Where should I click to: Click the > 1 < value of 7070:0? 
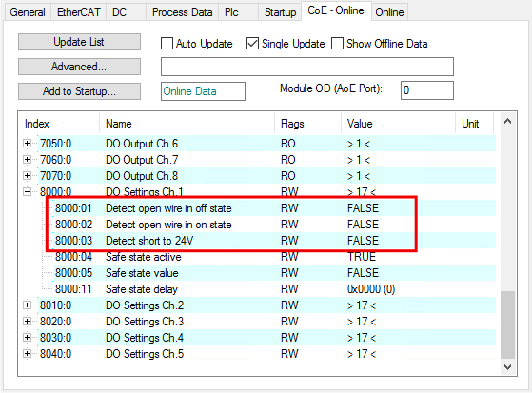(x=359, y=176)
